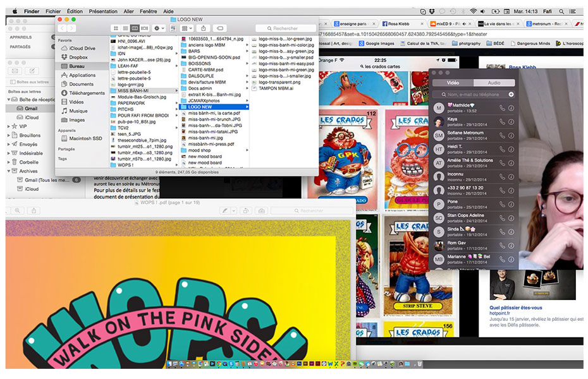Click the markup pen icon in Preview
The width and height of the screenshot is (588, 379).
coord(224,211)
